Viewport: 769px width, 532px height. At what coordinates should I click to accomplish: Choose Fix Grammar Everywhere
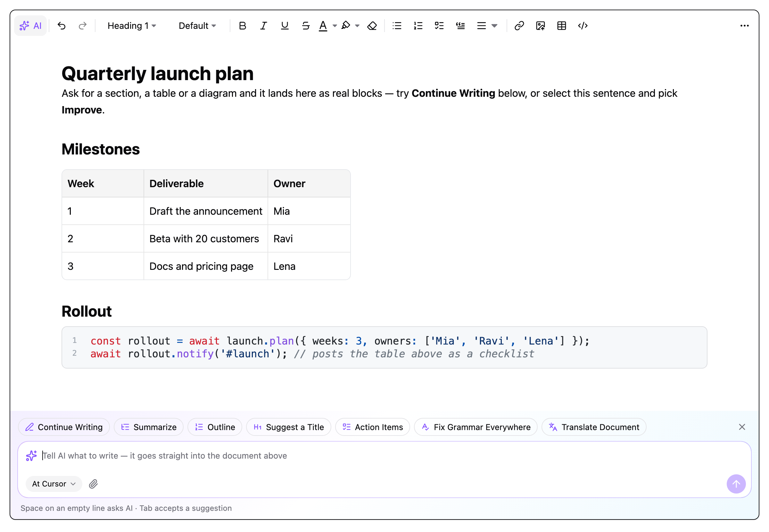point(476,427)
